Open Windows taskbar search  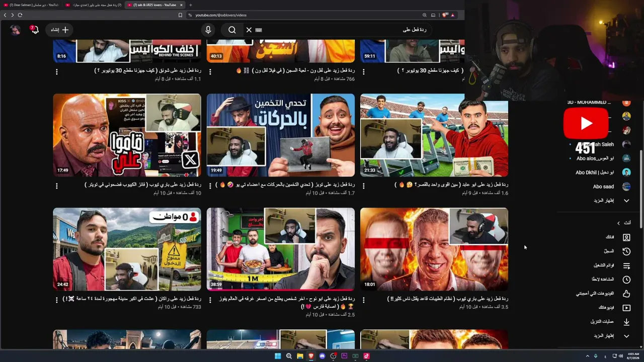289,356
